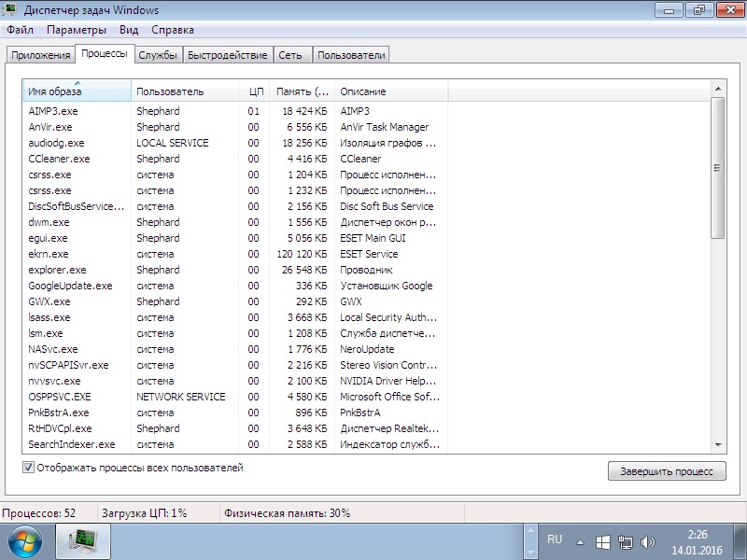Toggle show processes from all users

tap(28, 468)
